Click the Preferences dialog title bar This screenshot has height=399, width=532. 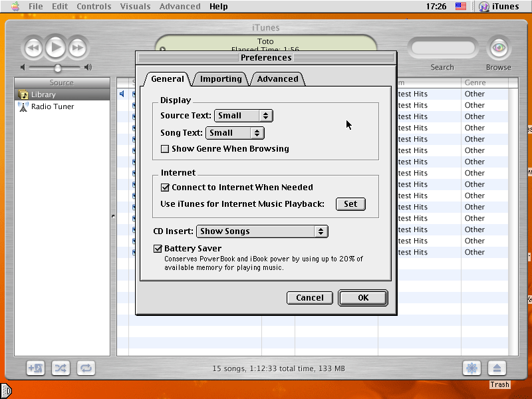pos(266,58)
